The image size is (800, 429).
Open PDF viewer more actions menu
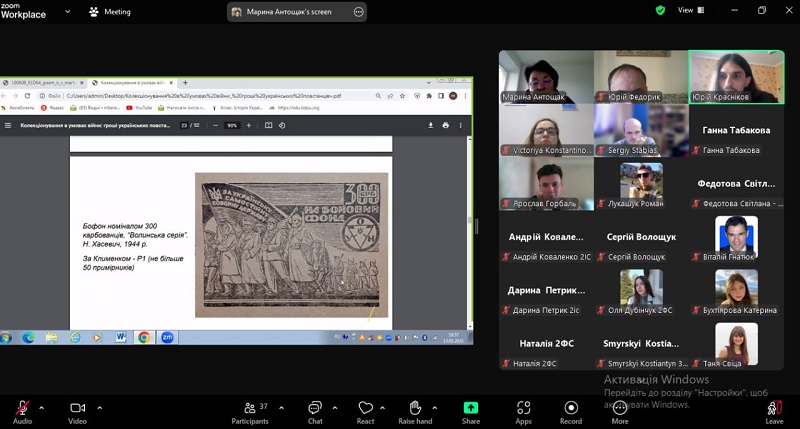[460, 125]
